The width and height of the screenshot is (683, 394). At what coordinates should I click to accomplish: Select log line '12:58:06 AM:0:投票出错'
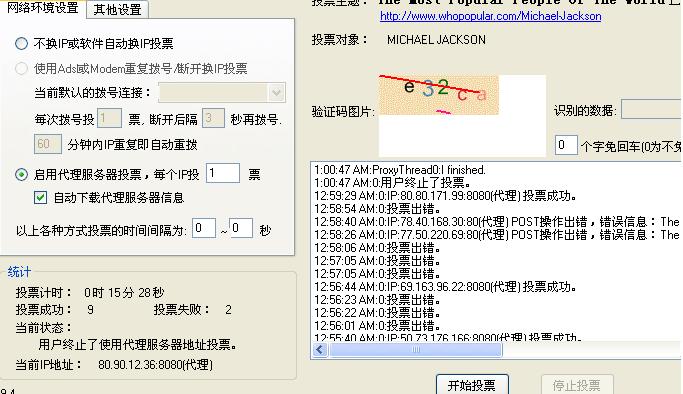[x=377, y=248]
